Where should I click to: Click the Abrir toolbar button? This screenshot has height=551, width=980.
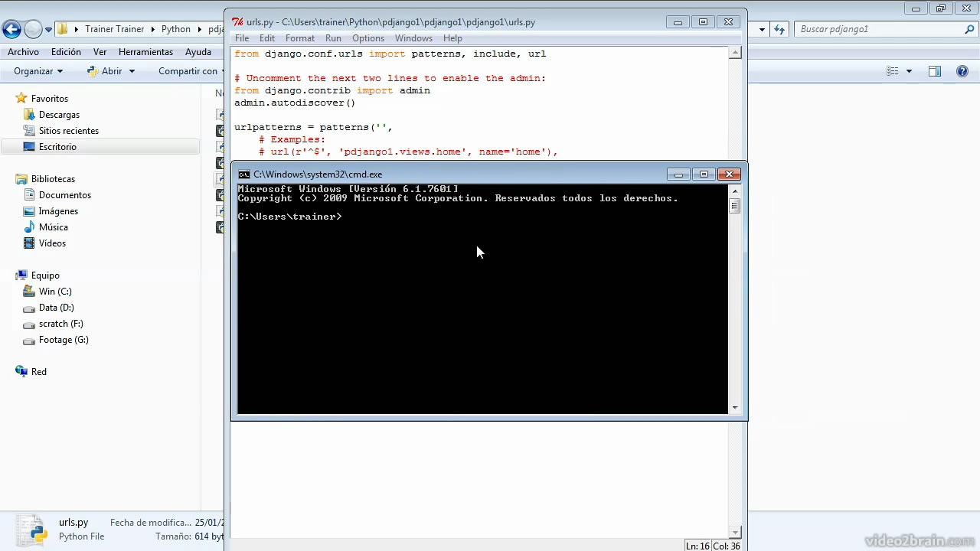[104, 71]
